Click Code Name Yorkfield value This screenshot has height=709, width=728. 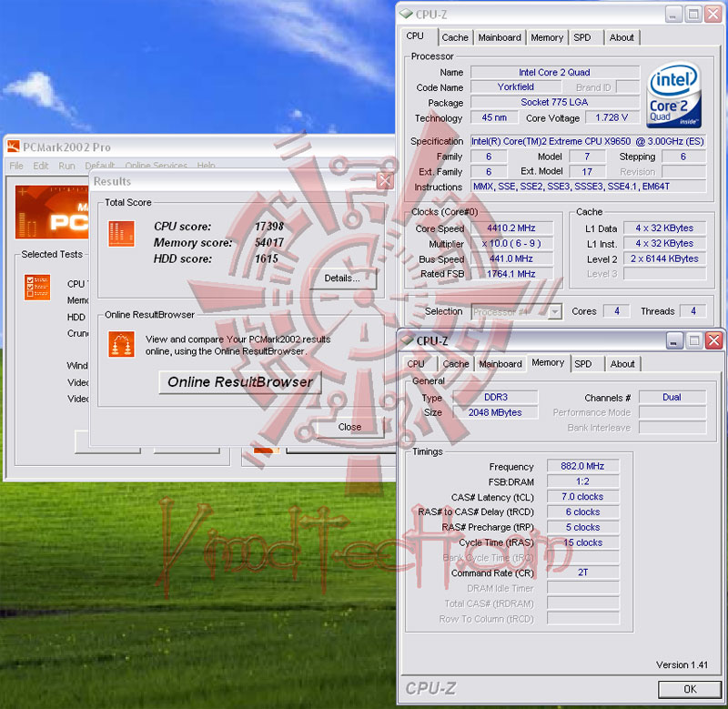pos(516,87)
